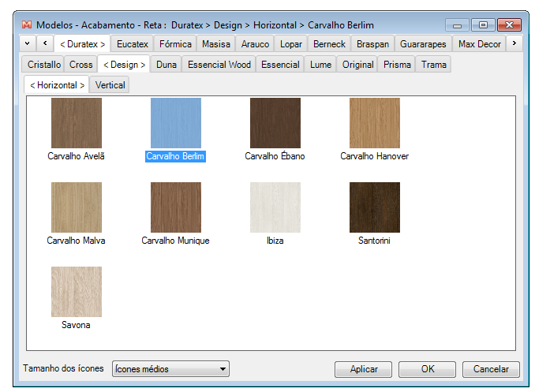Switch to the Duratex brand tab

82,44
